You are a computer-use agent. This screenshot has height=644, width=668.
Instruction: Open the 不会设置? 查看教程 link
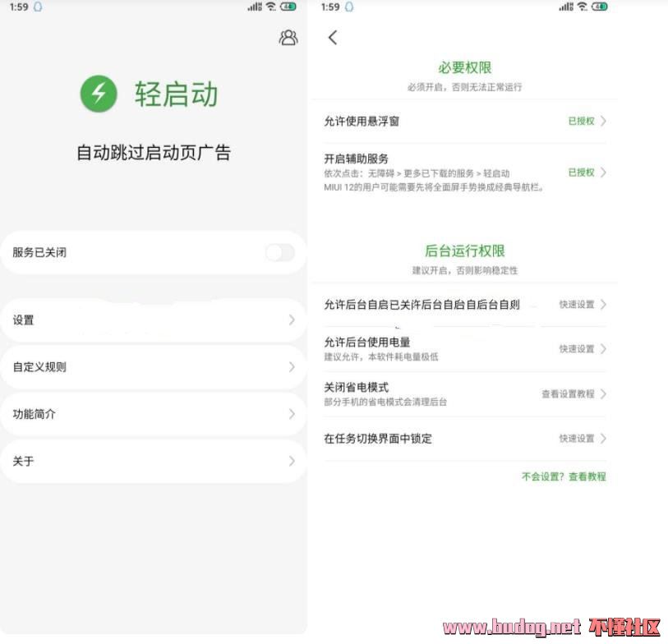[x=564, y=476]
